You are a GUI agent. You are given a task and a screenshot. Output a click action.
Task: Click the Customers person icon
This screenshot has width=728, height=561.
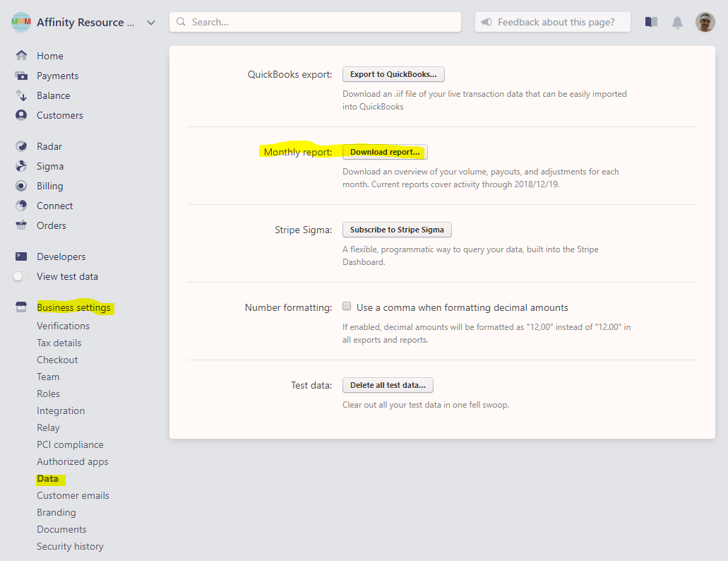pyautogui.click(x=21, y=115)
